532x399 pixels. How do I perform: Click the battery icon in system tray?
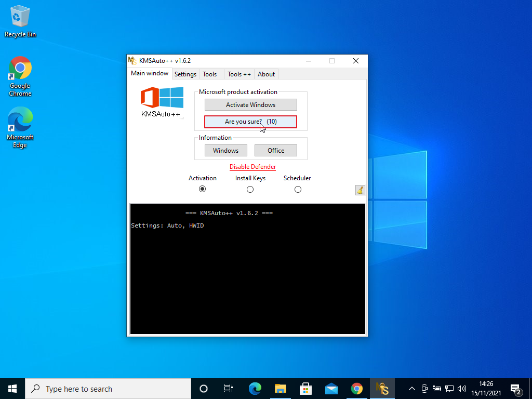coord(436,389)
